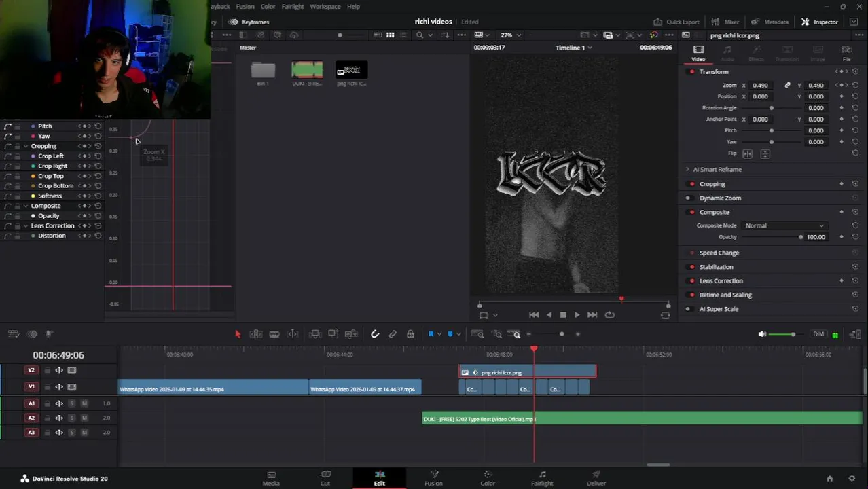868x489 pixels.
Task: Click the Trim Edit Mode tool
Action: pyautogui.click(x=256, y=334)
